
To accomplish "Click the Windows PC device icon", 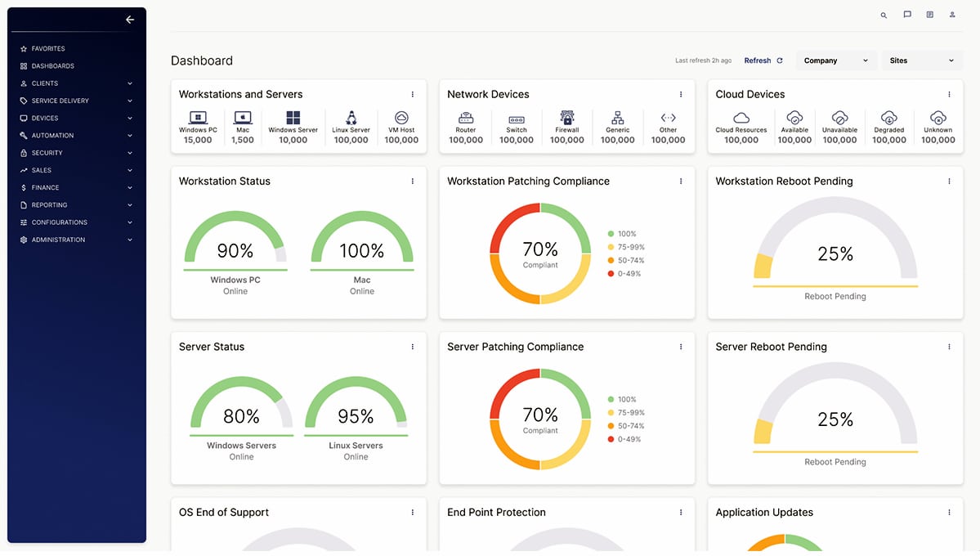I will coord(198,118).
